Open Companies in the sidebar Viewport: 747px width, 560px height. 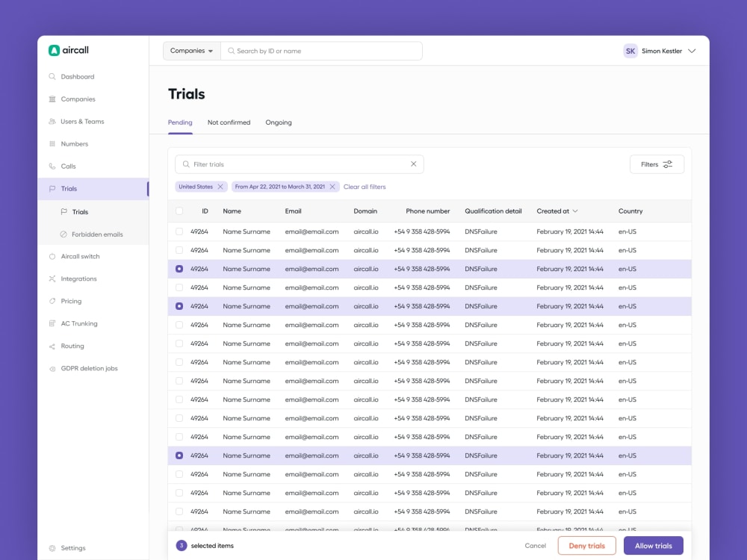[93, 99]
